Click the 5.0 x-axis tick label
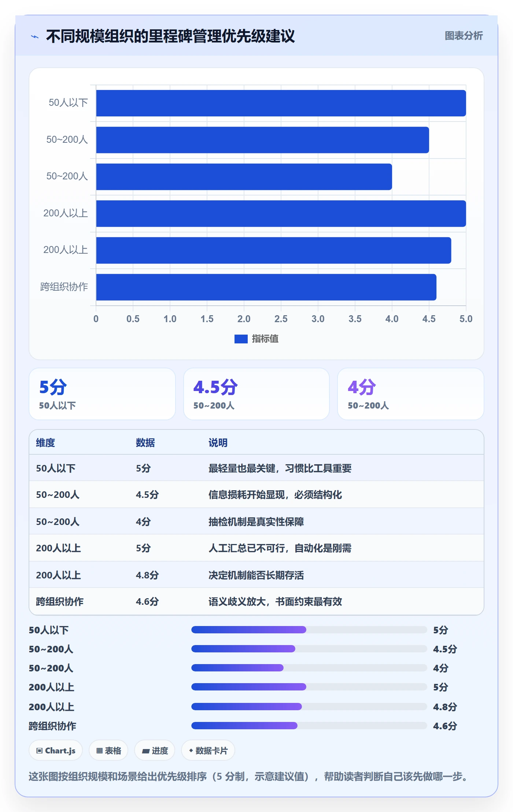The width and height of the screenshot is (513, 812). (x=466, y=319)
